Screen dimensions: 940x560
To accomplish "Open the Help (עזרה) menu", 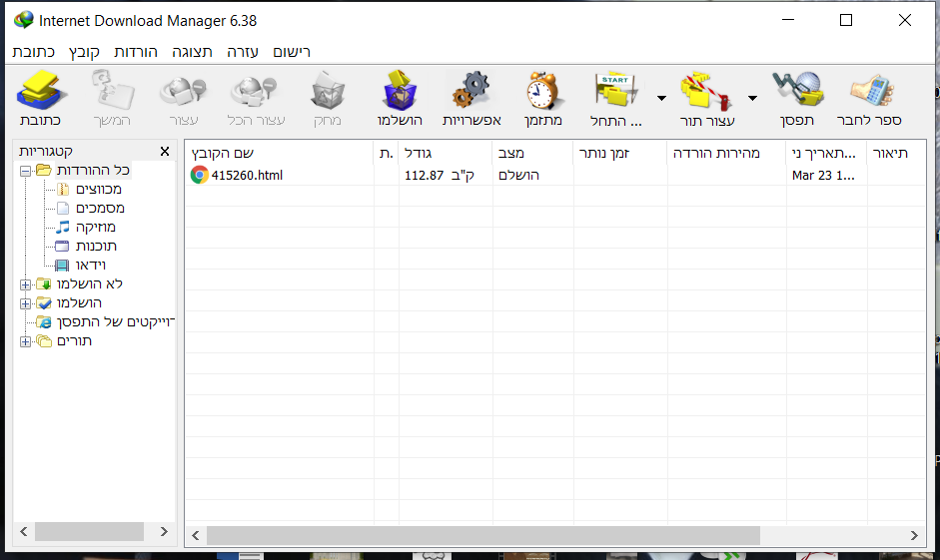I will (242, 52).
